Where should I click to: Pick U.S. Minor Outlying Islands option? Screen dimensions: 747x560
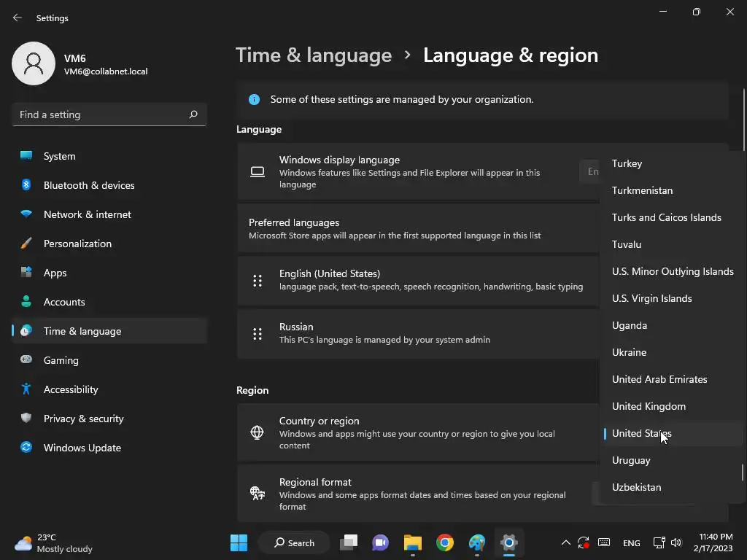[671, 271]
